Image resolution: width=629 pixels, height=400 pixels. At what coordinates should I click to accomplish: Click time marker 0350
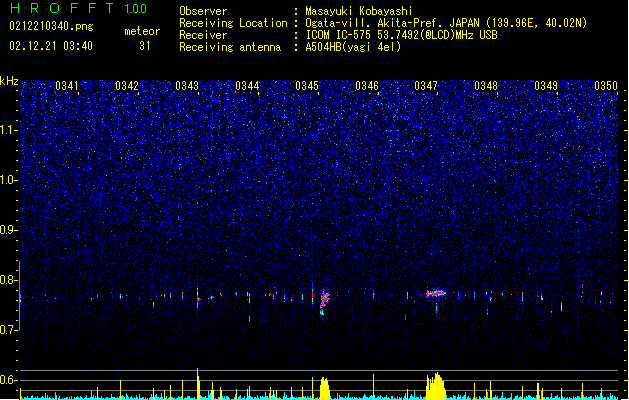click(x=606, y=86)
